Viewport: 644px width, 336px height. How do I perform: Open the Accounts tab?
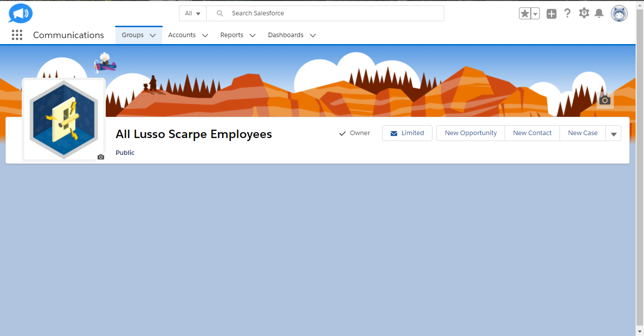coord(182,35)
